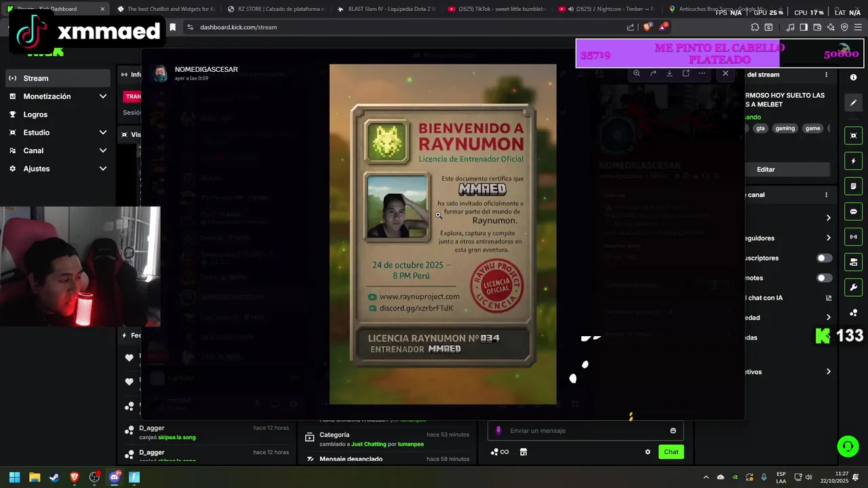Switch to the RZ STORE browser tab
This screenshot has width=868, height=488.
[275, 9]
